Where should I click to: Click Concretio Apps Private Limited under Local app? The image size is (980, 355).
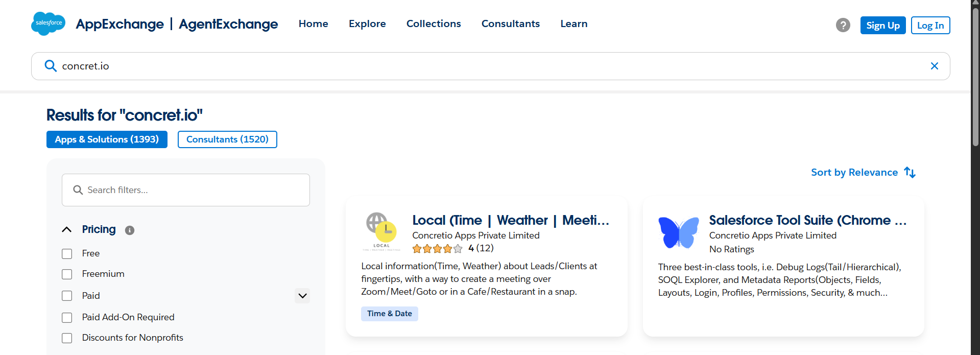point(476,235)
